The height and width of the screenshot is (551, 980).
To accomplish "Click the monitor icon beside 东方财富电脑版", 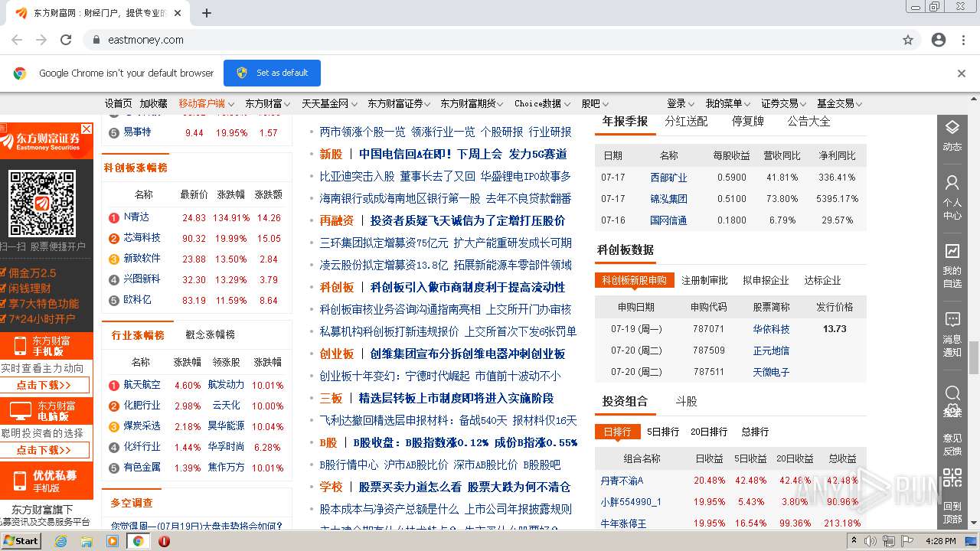I will tap(19, 412).
